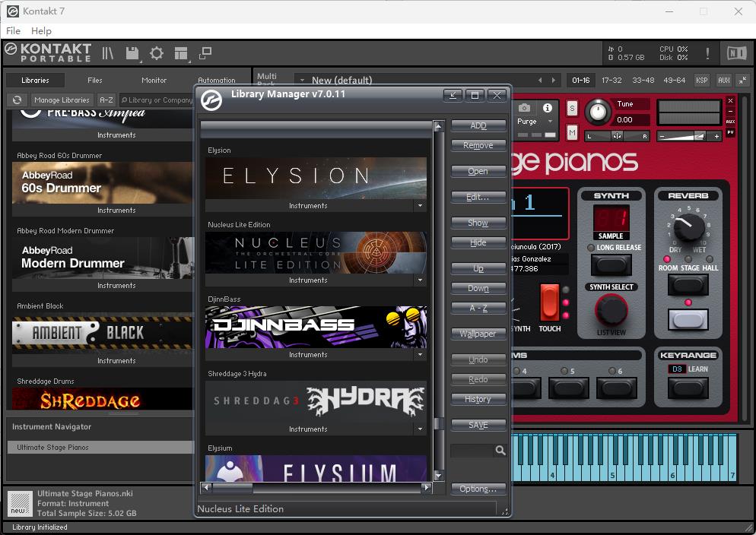756x535 pixels.
Task: Click the refresh libraries icon
Action: (17, 100)
